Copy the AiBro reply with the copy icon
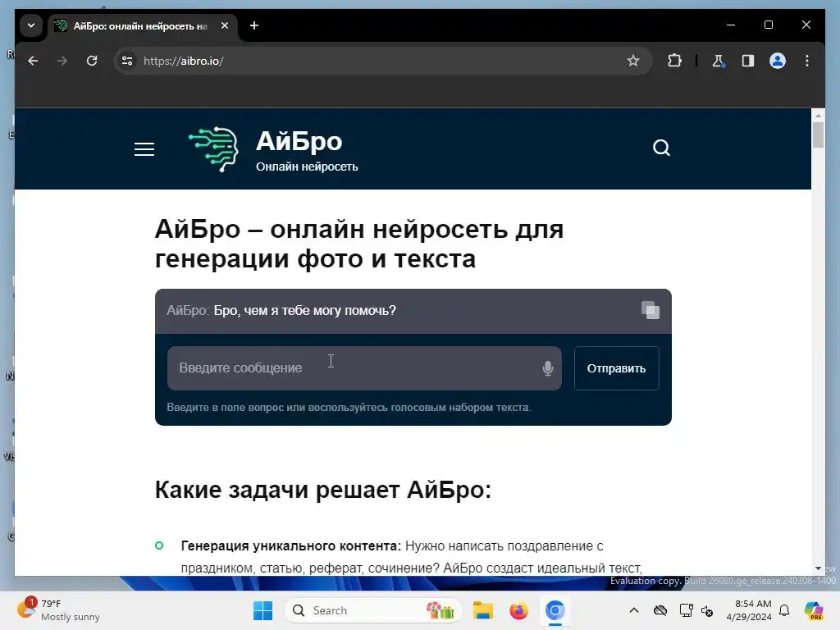840x630 pixels. point(651,310)
